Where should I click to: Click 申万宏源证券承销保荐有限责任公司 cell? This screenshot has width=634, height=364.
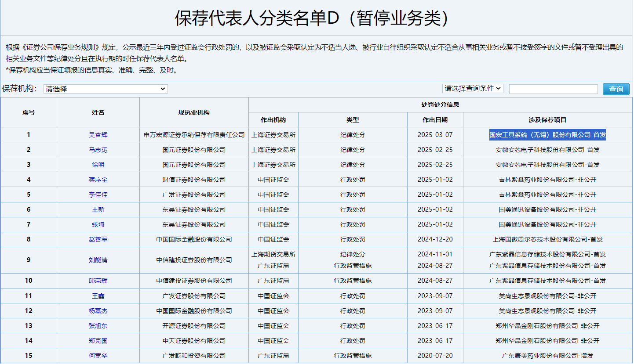[x=194, y=135]
